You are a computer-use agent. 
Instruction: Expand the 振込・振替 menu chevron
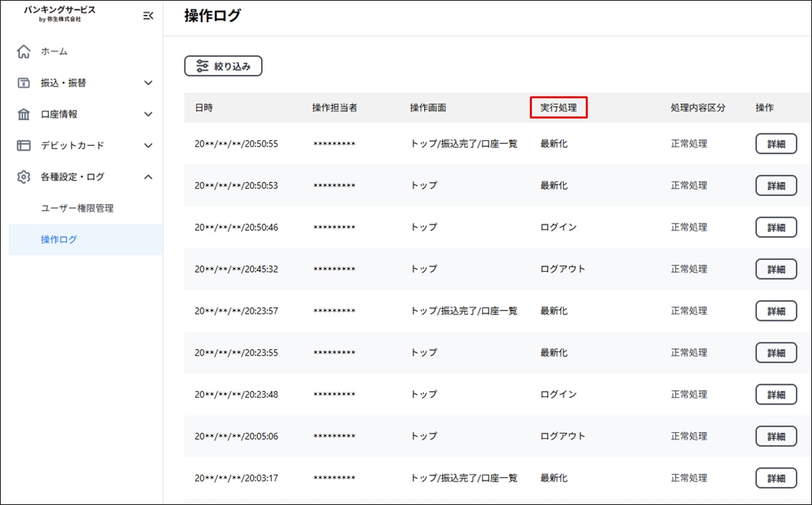click(149, 83)
